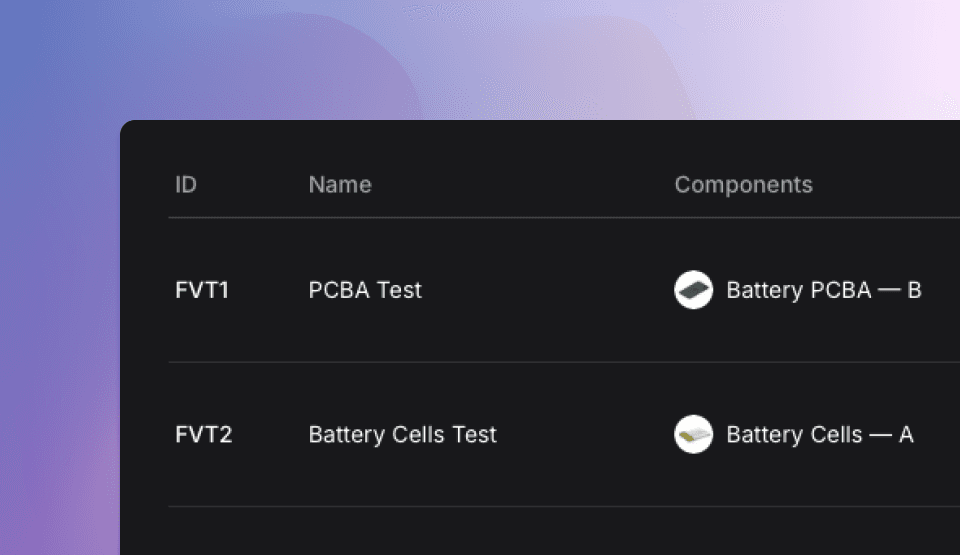Click blank space right of PCBA Test name
Viewport: 960px width, 555px height.
click(548, 290)
